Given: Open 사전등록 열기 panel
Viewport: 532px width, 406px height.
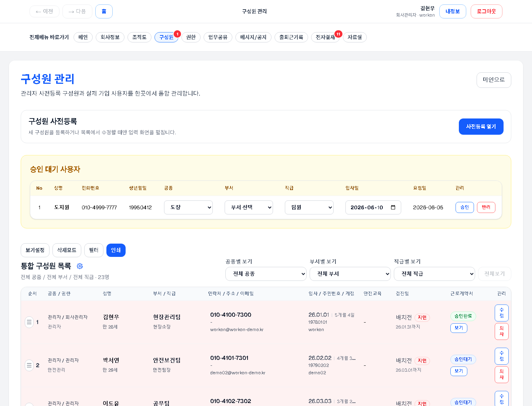Looking at the screenshot, I should point(481,127).
